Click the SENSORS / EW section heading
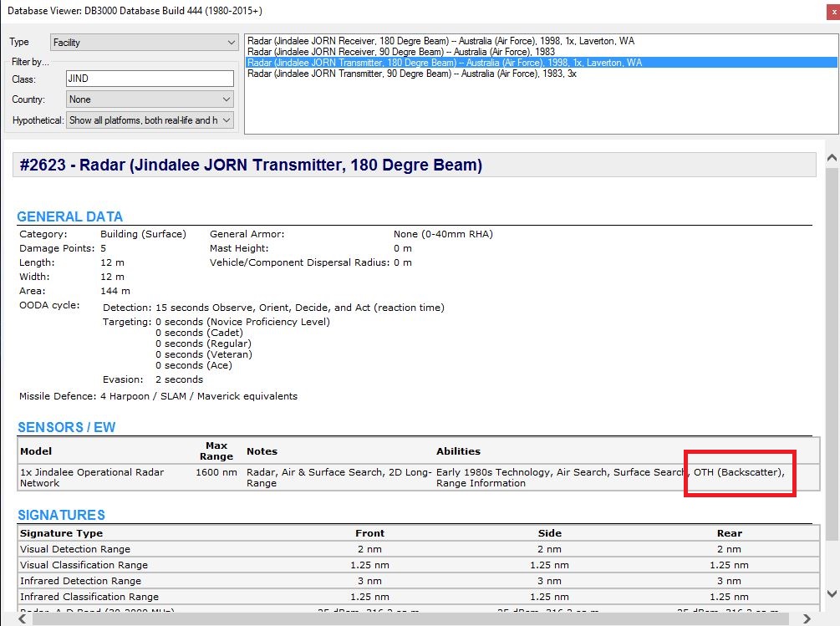 (x=66, y=428)
